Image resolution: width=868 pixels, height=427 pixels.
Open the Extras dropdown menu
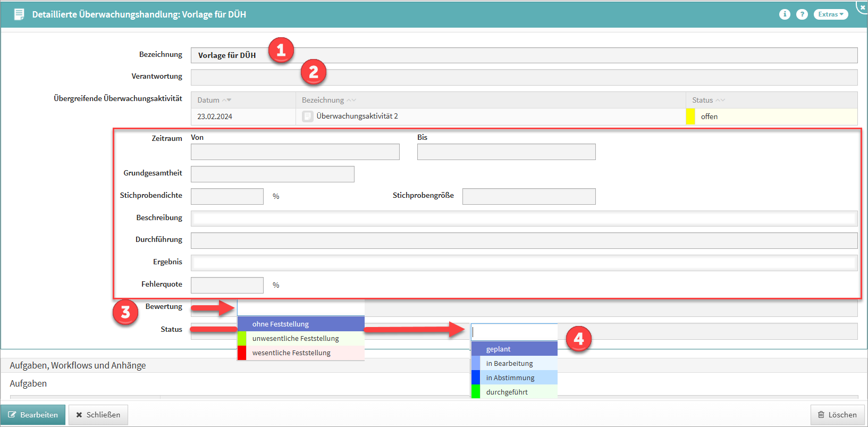[830, 14]
